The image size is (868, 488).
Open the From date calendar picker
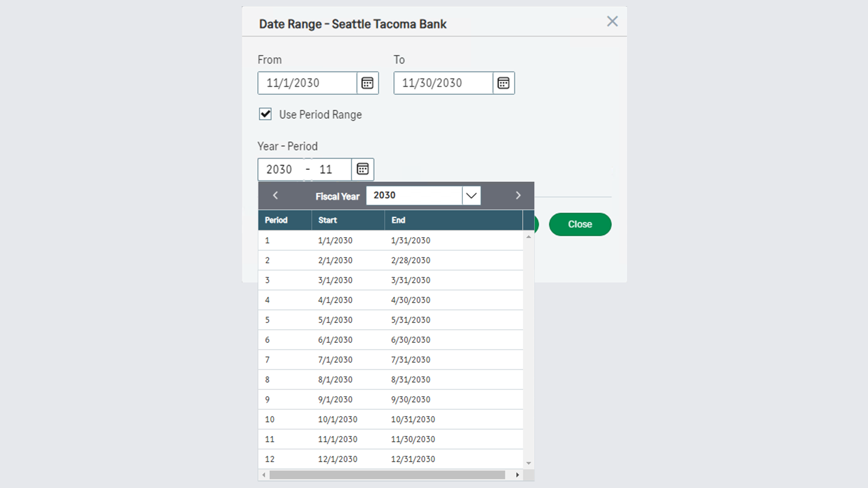tap(367, 83)
